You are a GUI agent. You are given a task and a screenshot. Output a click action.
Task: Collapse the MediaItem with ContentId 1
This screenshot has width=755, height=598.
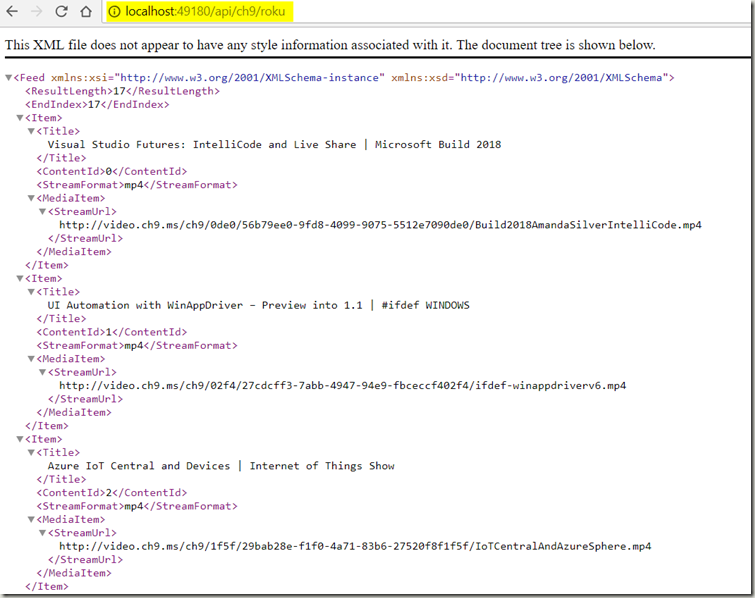coord(31,359)
